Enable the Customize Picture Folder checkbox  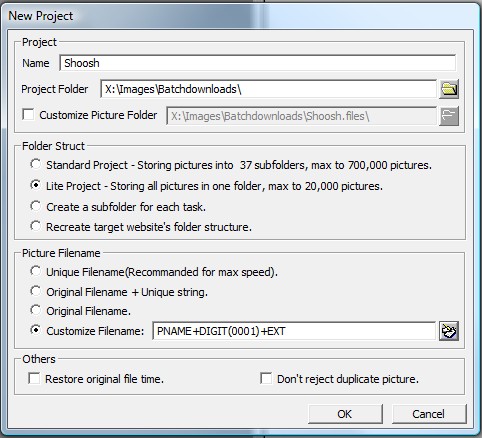pyautogui.click(x=28, y=114)
